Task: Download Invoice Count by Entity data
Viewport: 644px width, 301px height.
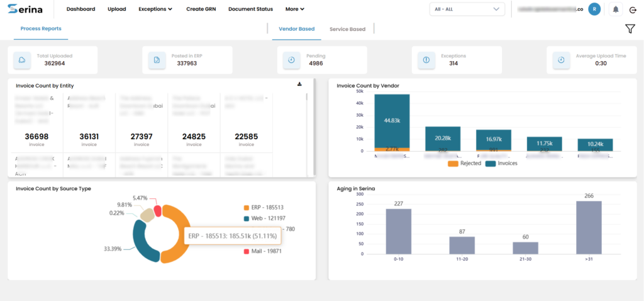Action: [299, 84]
